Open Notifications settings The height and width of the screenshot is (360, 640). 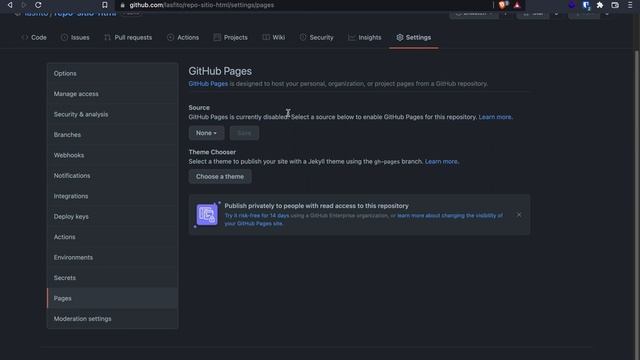point(112,176)
